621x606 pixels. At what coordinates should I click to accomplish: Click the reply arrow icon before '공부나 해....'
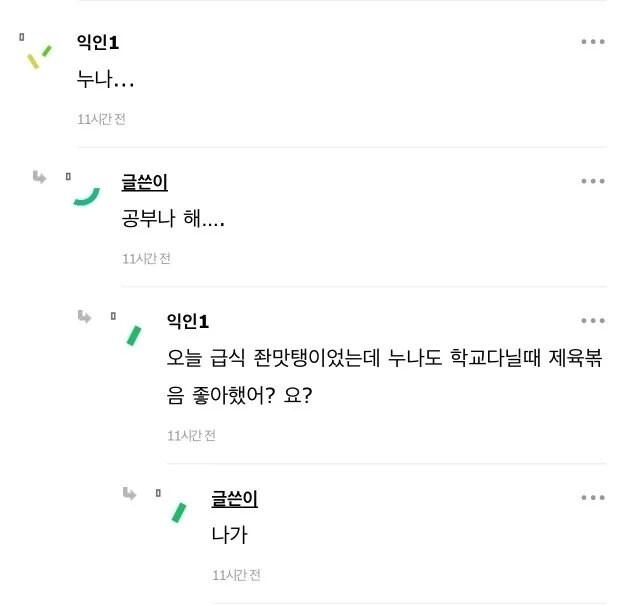[39, 177]
